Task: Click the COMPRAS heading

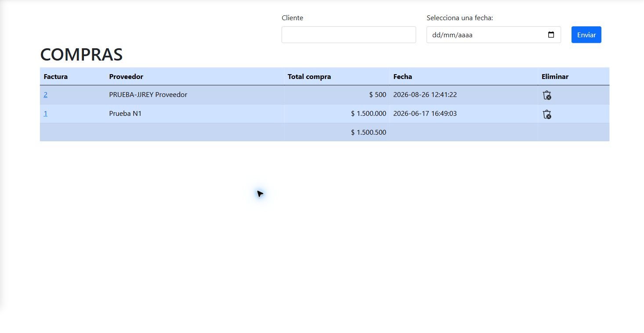Action: pyautogui.click(x=81, y=54)
